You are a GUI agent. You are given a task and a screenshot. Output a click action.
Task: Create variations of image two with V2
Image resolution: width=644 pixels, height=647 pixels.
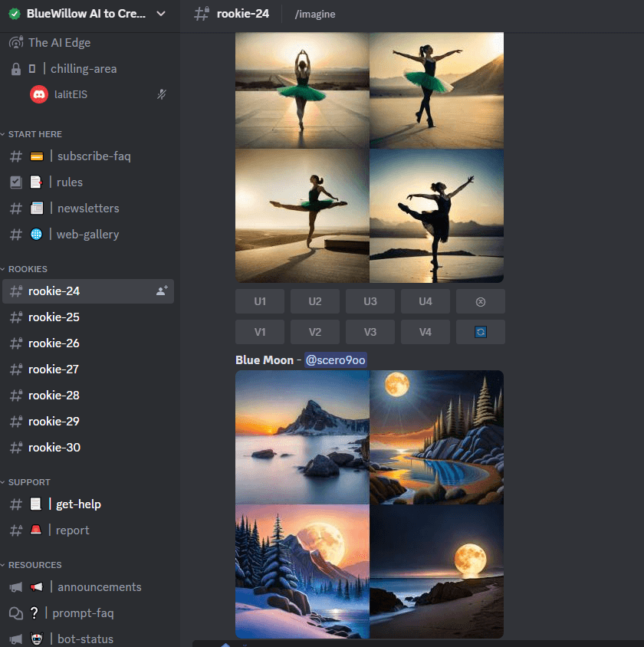click(x=315, y=332)
